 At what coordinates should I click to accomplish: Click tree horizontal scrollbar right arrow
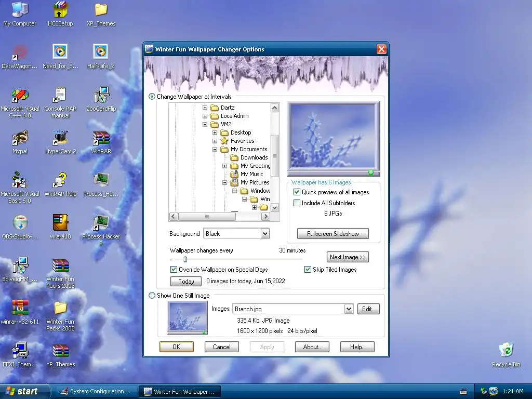click(x=265, y=217)
